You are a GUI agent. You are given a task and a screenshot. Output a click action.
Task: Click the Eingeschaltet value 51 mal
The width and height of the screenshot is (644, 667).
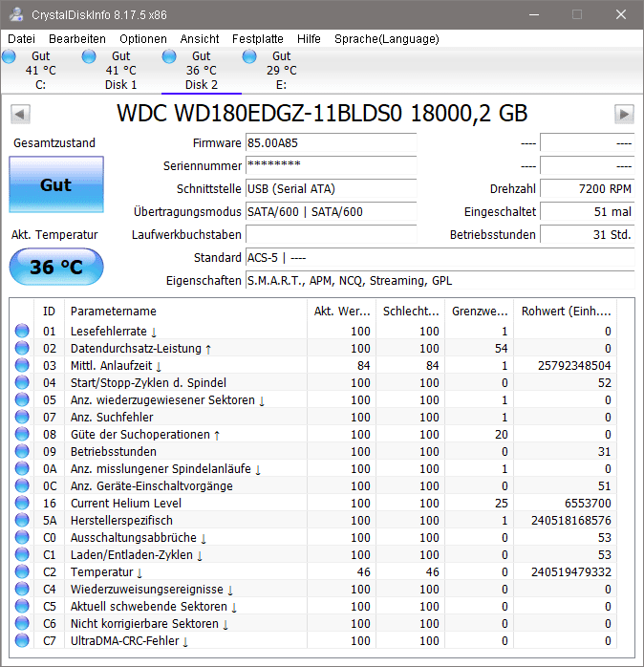pyautogui.click(x=587, y=211)
